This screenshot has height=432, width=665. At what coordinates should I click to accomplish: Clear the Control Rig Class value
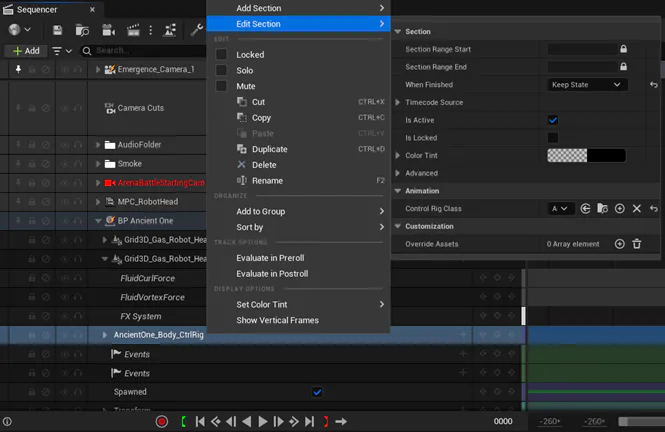637,209
